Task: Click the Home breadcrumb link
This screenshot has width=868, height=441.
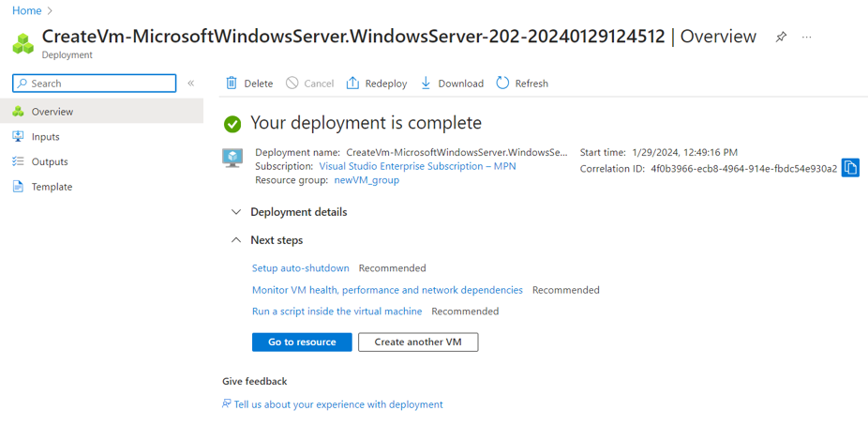Action: 26,10
